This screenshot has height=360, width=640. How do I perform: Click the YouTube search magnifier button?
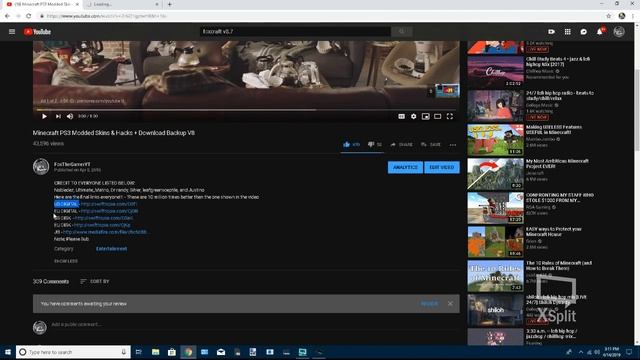(402, 31)
